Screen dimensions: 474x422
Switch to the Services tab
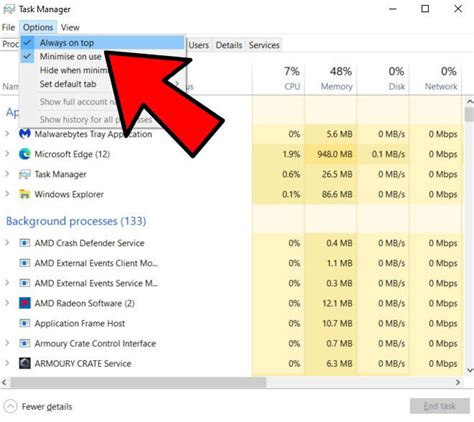[x=264, y=45]
